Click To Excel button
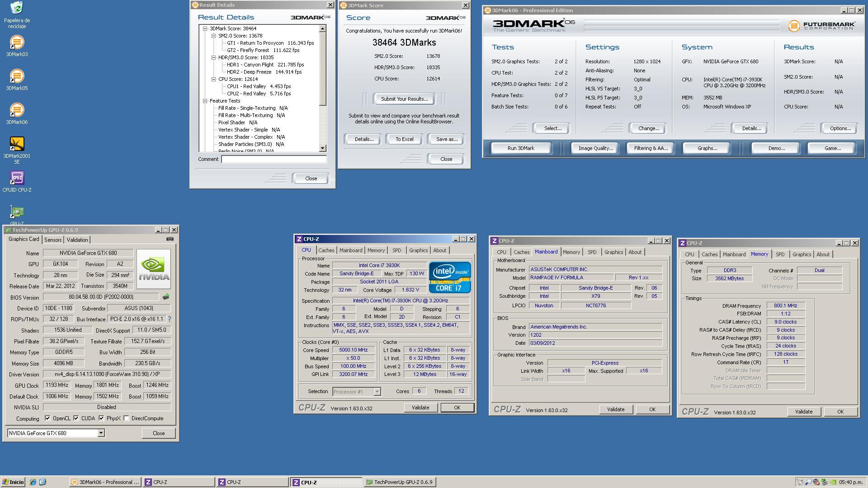Image resolution: width=868 pixels, height=488 pixels. coord(404,139)
